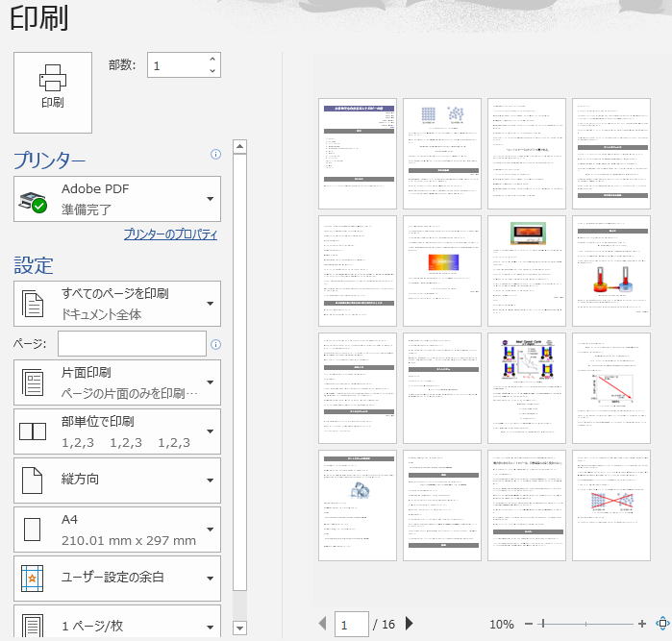The width and height of the screenshot is (672, 641).
Task: Click the zoom out minus icon
Action: click(x=528, y=624)
